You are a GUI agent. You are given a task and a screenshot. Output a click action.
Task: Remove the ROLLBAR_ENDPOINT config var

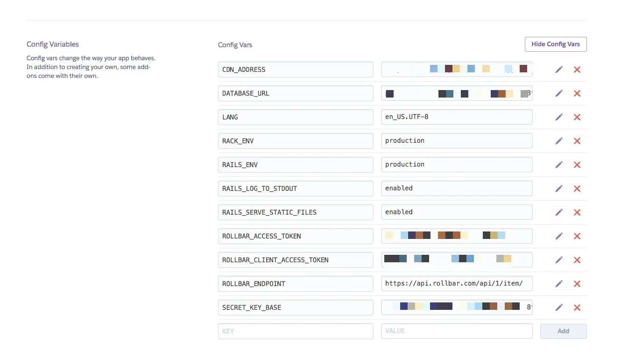[577, 284]
